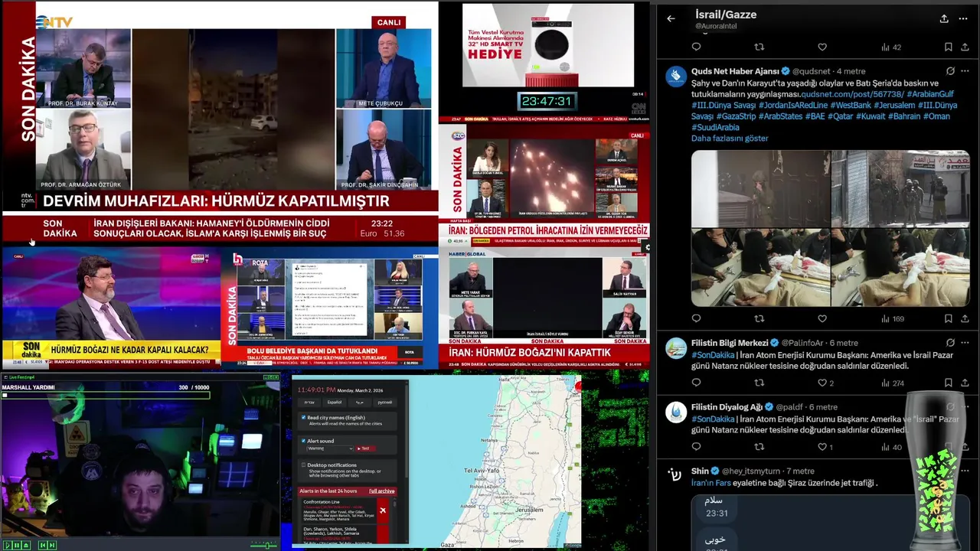Open #SonDakika hashtag in Filistin Bilgi Merkezi post

coord(713,355)
